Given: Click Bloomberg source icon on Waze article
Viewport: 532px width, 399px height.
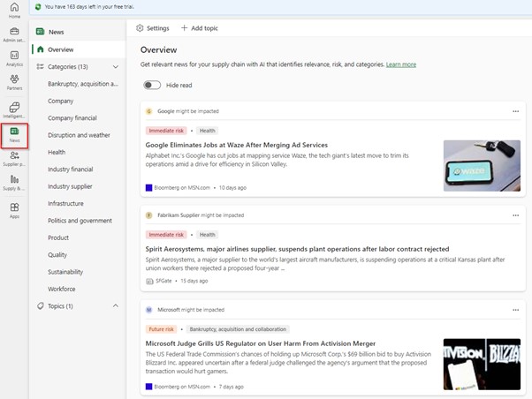Looking at the screenshot, I should 148,187.
